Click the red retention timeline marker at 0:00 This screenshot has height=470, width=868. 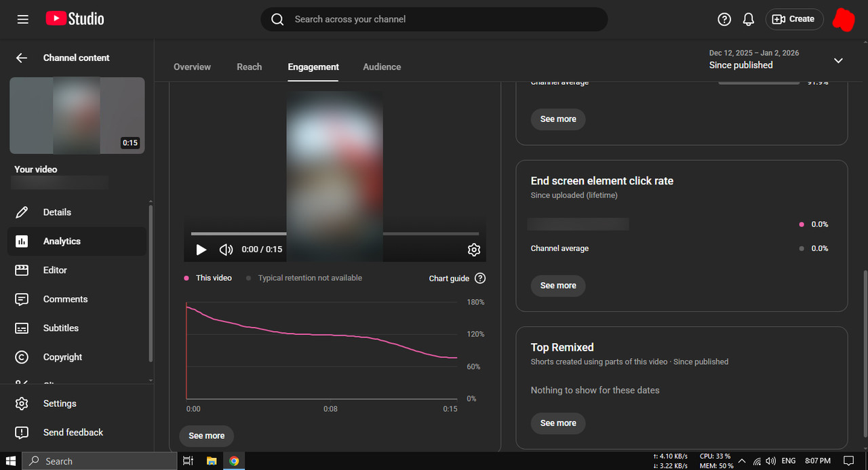click(x=186, y=351)
